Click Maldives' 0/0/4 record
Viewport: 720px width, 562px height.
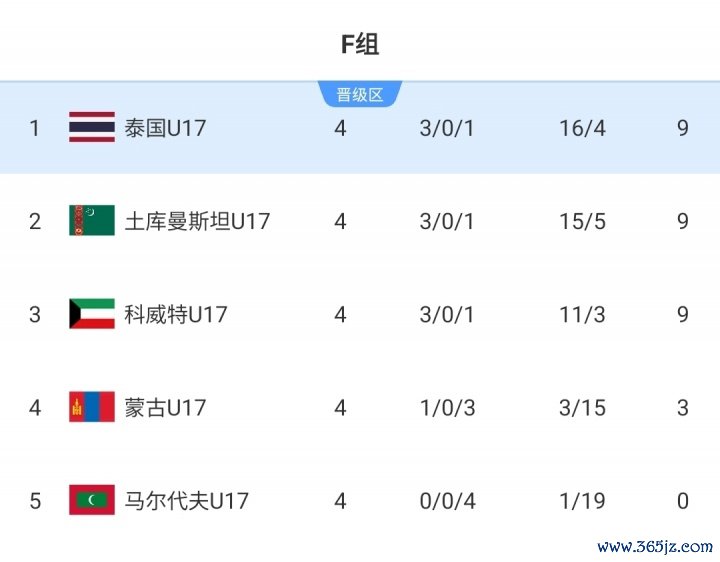[x=447, y=500]
